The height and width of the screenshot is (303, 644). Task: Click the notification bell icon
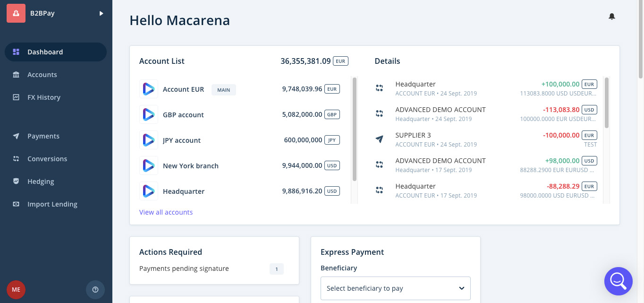pos(612,17)
